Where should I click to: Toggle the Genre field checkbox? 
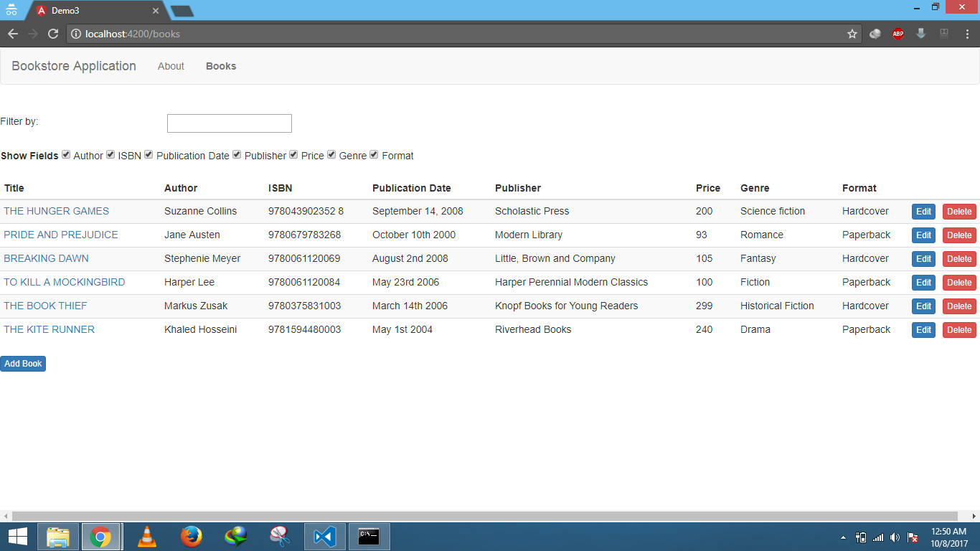(x=331, y=155)
